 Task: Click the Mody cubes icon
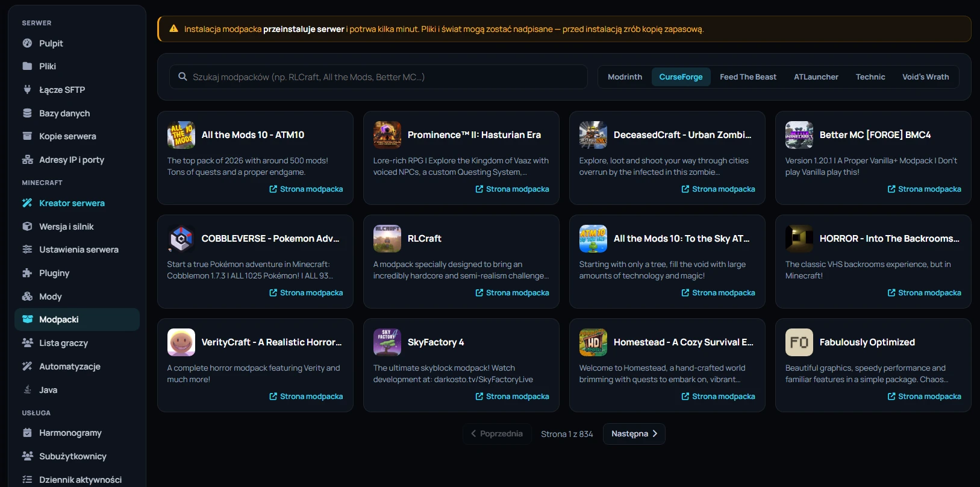(x=27, y=297)
